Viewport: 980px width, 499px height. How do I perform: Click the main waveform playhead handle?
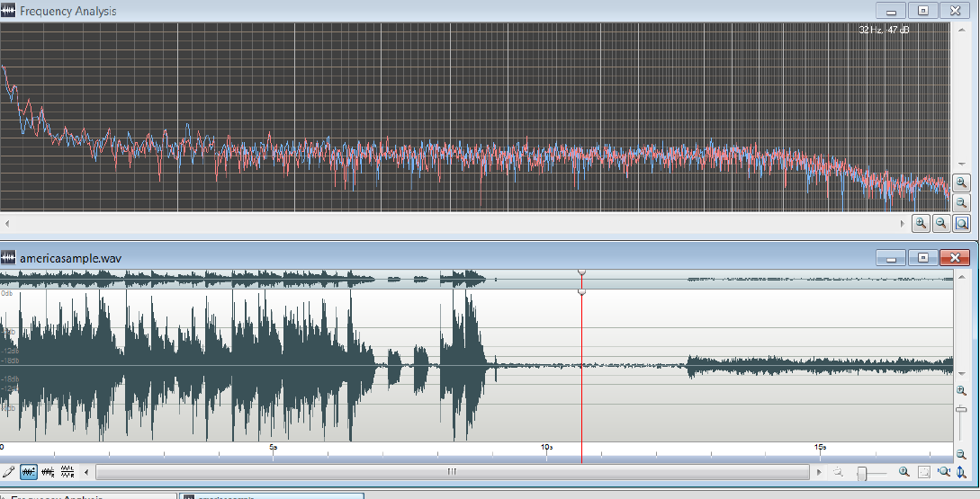pos(582,291)
